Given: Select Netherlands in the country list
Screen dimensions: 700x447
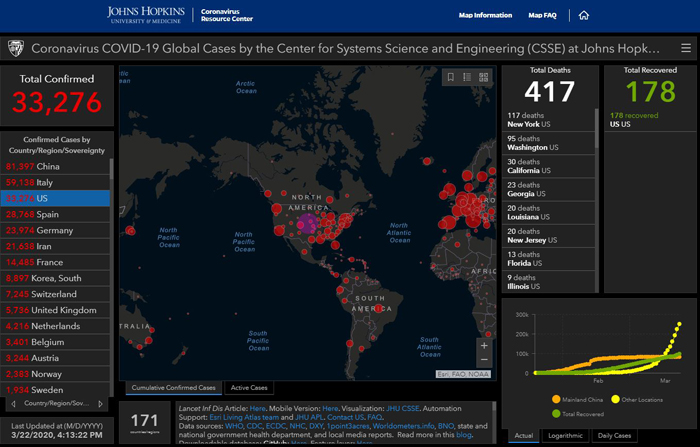Looking at the screenshot, I should (55, 326).
